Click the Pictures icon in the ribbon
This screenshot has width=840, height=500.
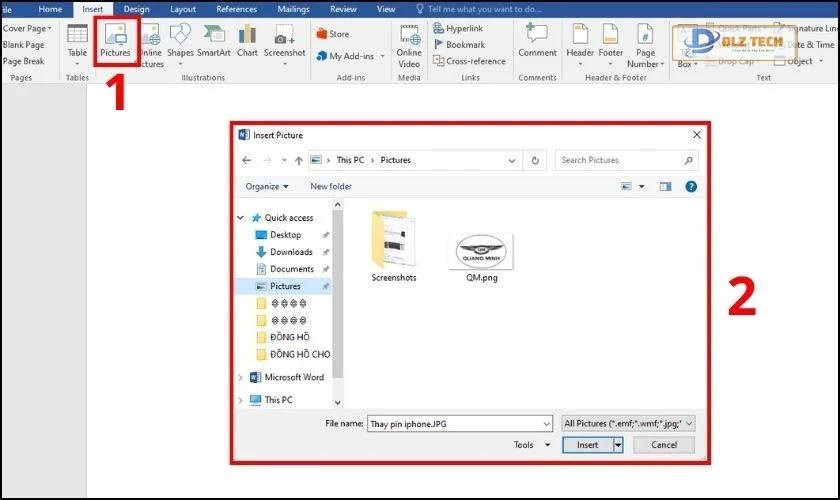[115, 40]
